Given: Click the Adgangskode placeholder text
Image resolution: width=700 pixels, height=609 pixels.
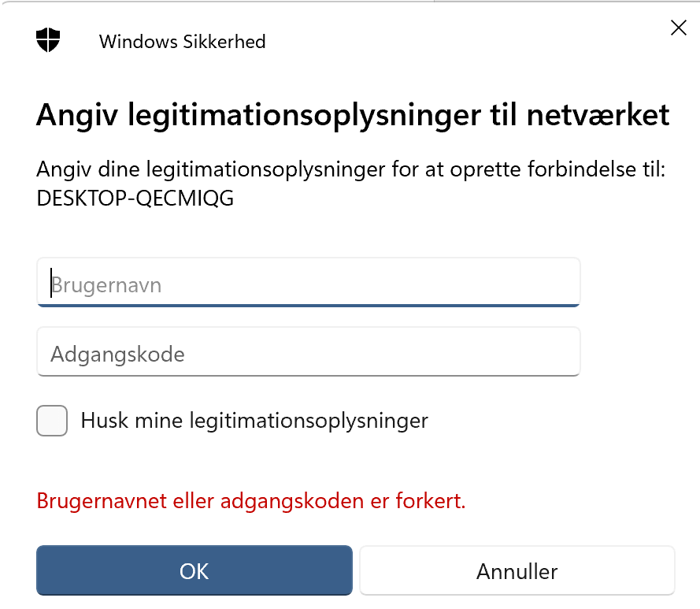Looking at the screenshot, I should [117, 355].
